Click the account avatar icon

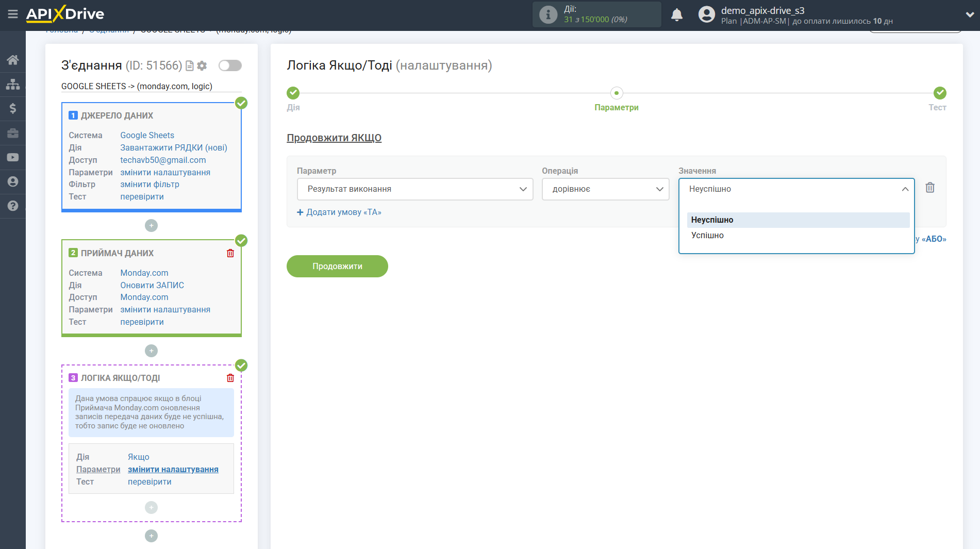(707, 14)
